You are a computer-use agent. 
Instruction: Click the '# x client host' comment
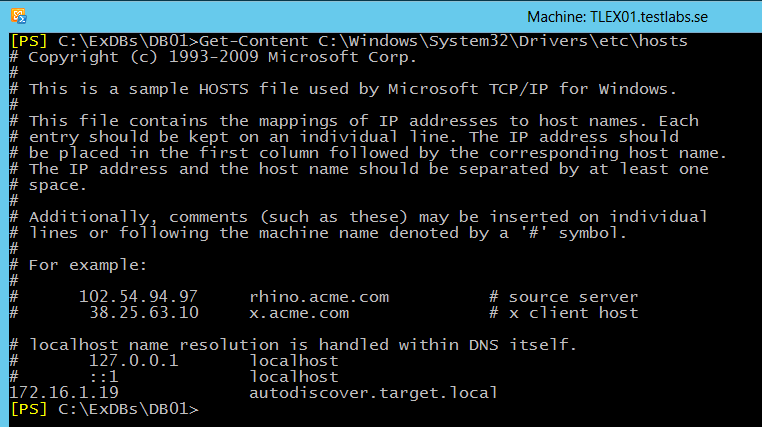coord(564,312)
